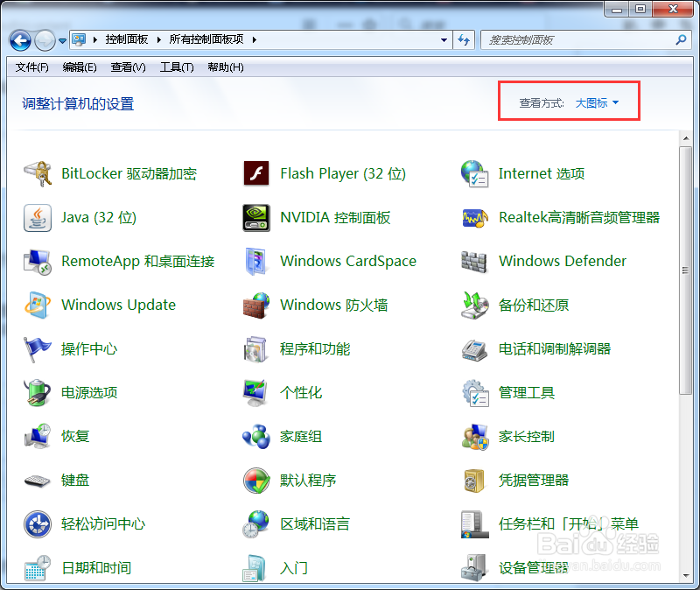This screenshot has width=700, height=590.
Task: Open the 设备管理器 link text
Action: pyautogui.click(x=534, y=568)
